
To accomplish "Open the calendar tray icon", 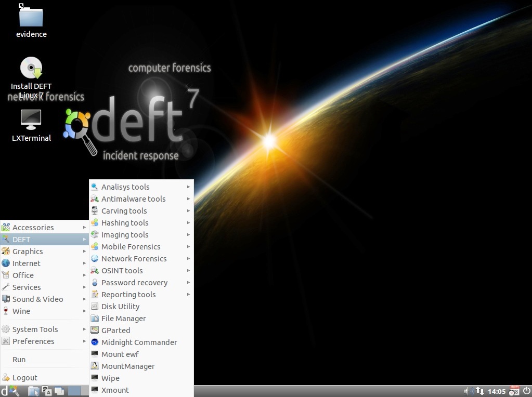I will click(514, 391).
